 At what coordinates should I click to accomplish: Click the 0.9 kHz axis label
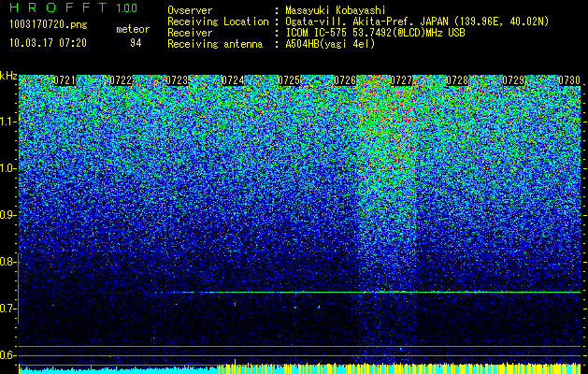[x=8, y=215]
